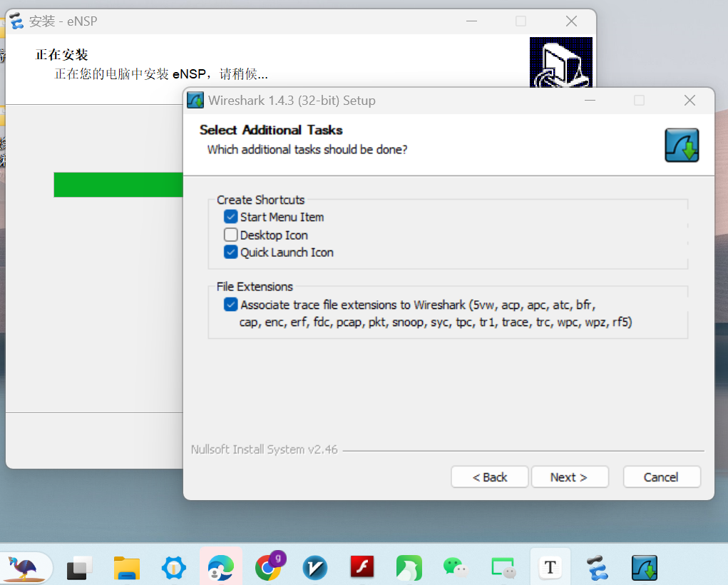Viewport: 728px width, 585px height.
Task: Click the File Explorer folder icon in taskbar
Action: (x=127, y=568)
